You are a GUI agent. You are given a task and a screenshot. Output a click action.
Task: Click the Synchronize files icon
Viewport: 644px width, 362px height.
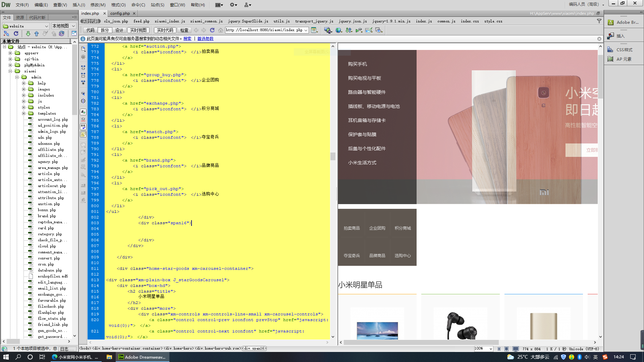(x=62, y=34)
